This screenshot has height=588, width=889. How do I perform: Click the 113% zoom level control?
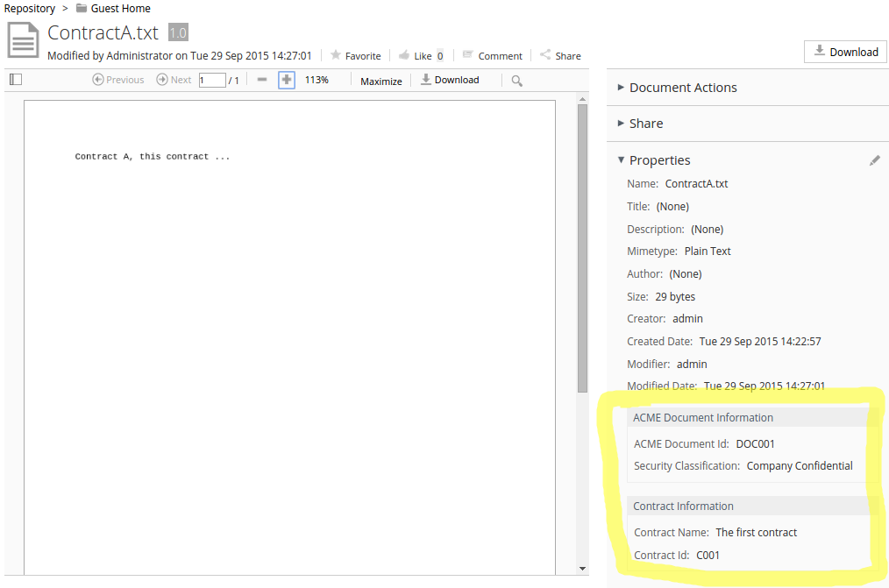[x=316, y=79]
